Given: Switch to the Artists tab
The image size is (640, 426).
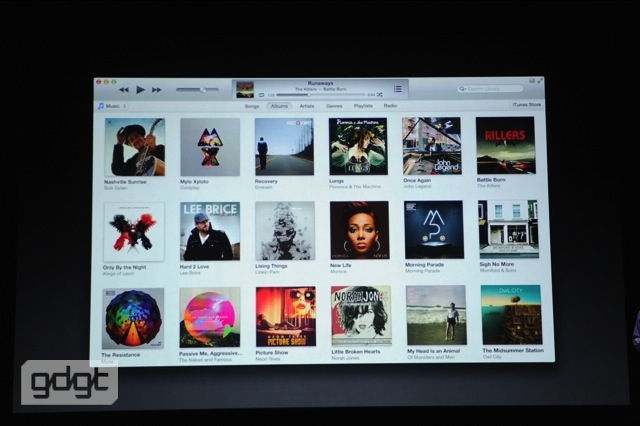Looking at the screenshot, I should pos(307,106).
